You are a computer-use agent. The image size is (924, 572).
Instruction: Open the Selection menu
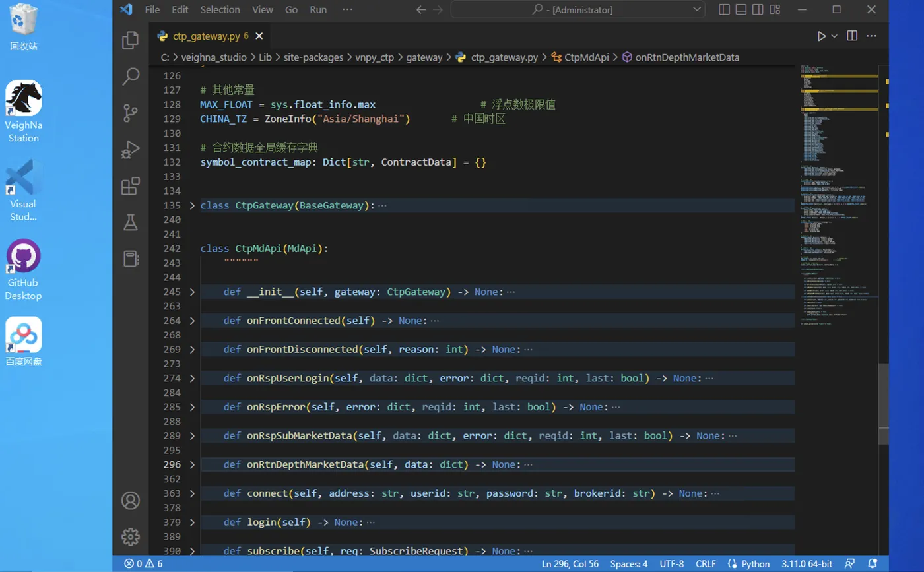click(x=220, y=9)
